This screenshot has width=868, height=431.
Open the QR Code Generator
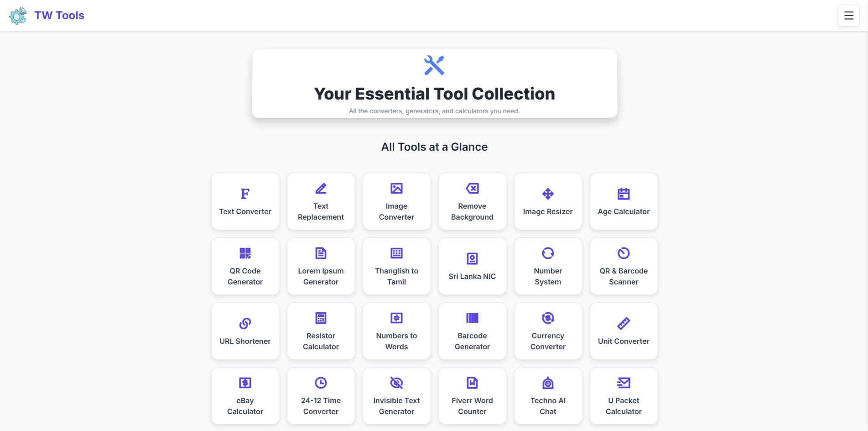click(245, 266)
